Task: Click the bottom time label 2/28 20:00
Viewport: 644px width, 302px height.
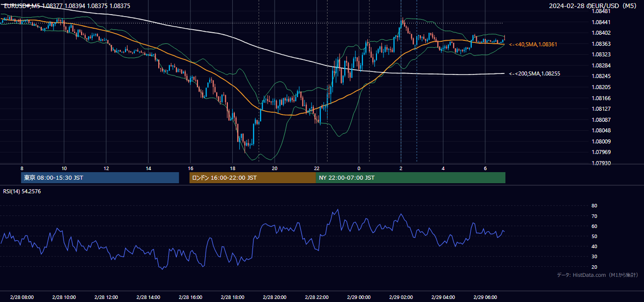Action: [275, 297]
